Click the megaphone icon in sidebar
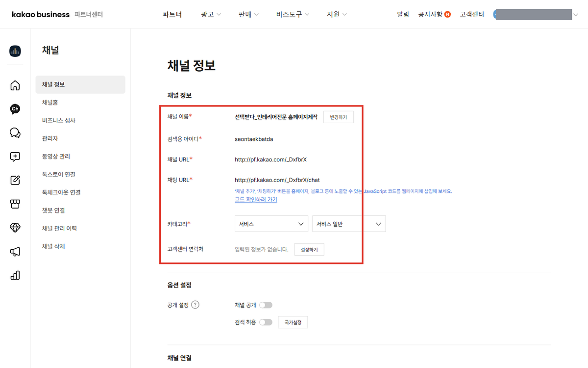The image size is (588, 368). (15, 252)
